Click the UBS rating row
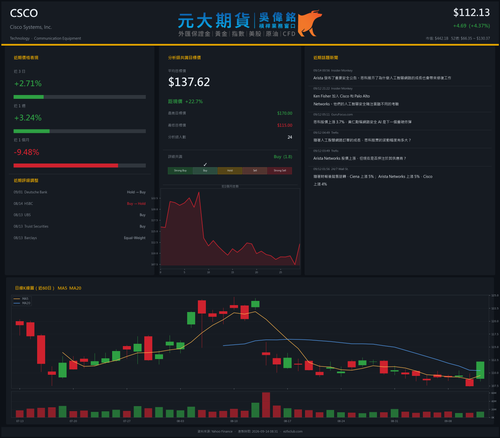Viewport: 500px width, 438px height. pos(79,215)
